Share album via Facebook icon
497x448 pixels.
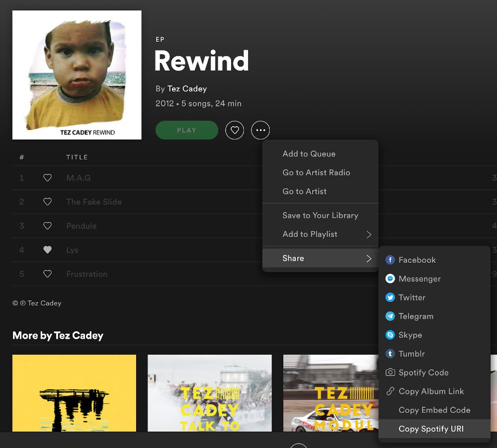tap(390, 260)
